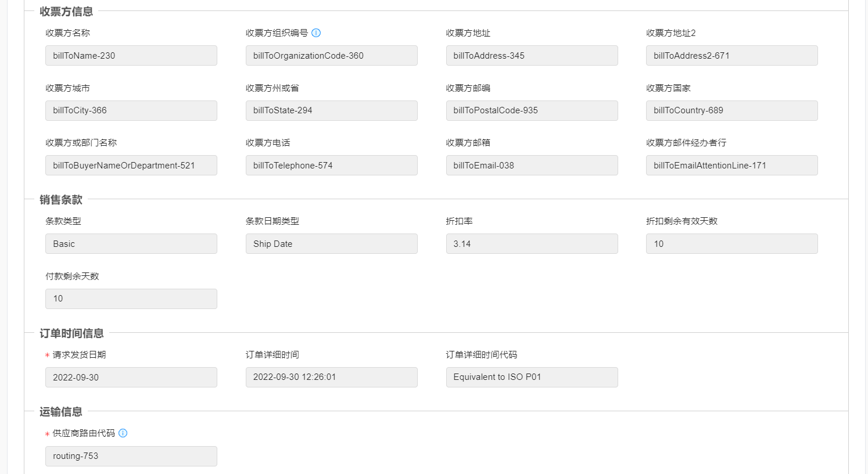This screenshot has height=474, width=868.
Task: Click the 折扣剩余有效天数 field showing 10
Action: pos(732,244)
